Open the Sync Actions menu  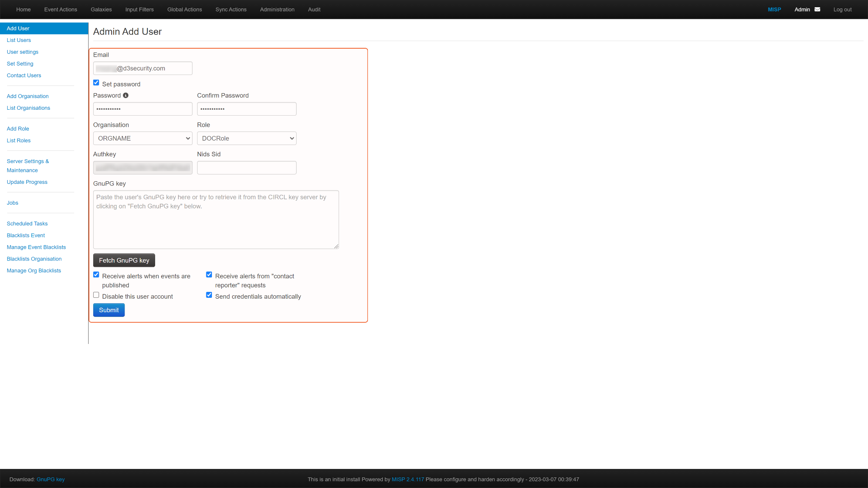(231, 9)
